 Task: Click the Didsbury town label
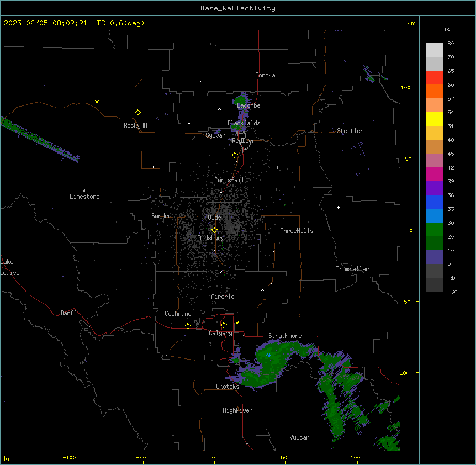point(211,238)
